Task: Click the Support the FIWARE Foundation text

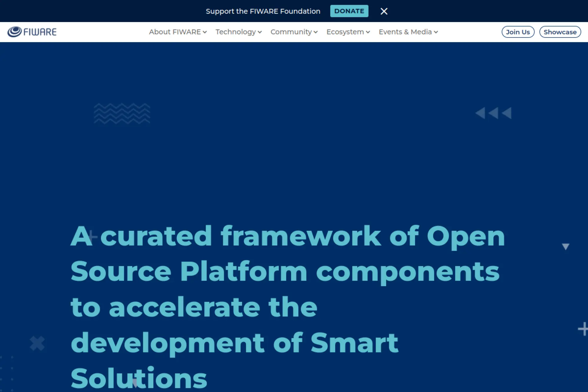Action: [x=263, y=11]
